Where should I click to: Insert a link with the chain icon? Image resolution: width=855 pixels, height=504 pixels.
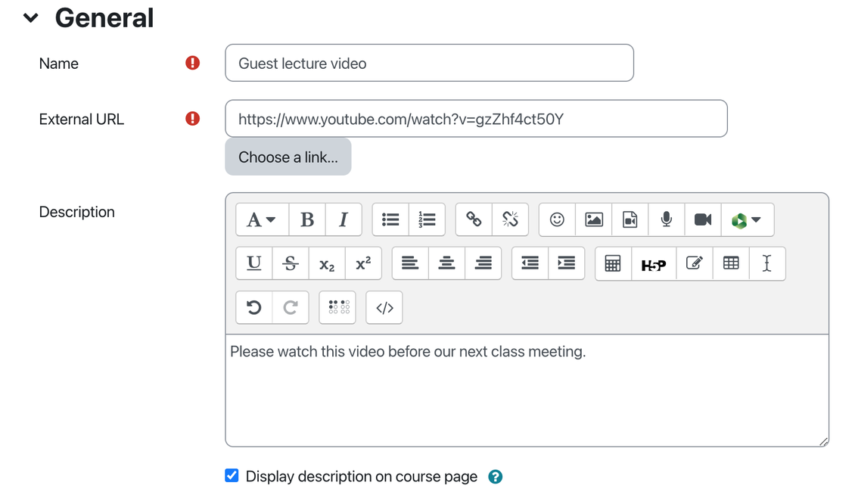click(474, 219)
